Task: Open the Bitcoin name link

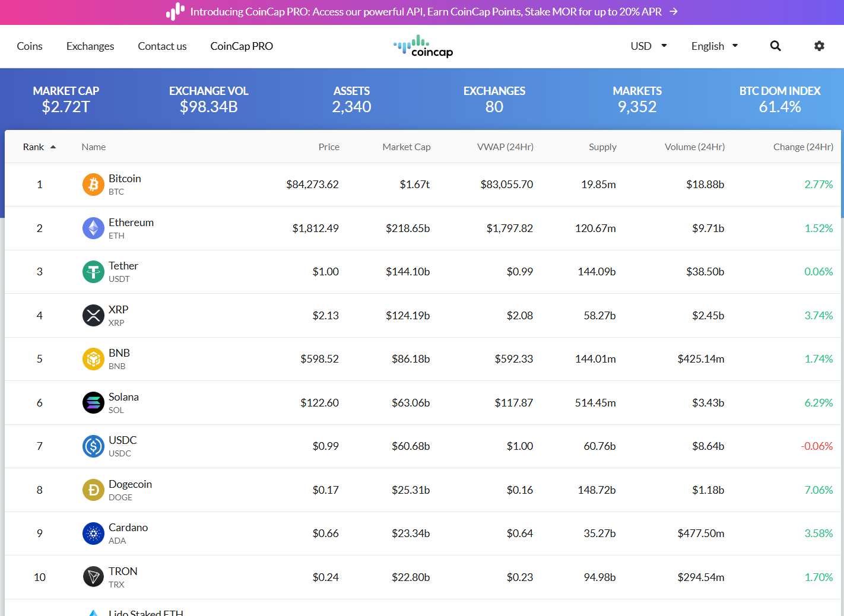Action: (x=125, y=179)
